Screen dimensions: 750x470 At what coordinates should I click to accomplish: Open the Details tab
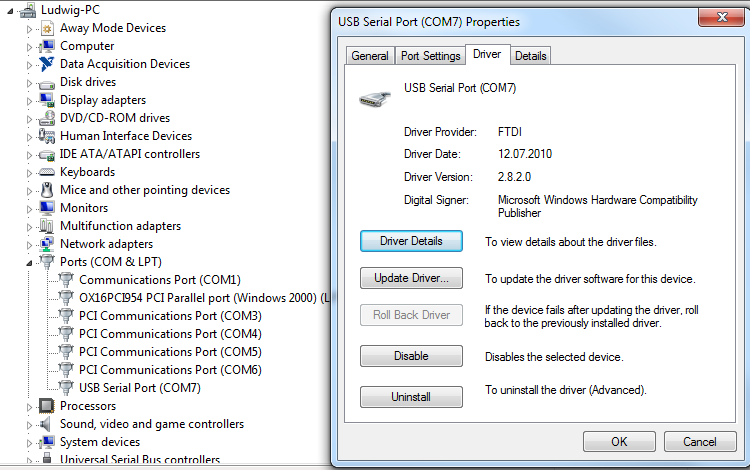click(531, 56)
